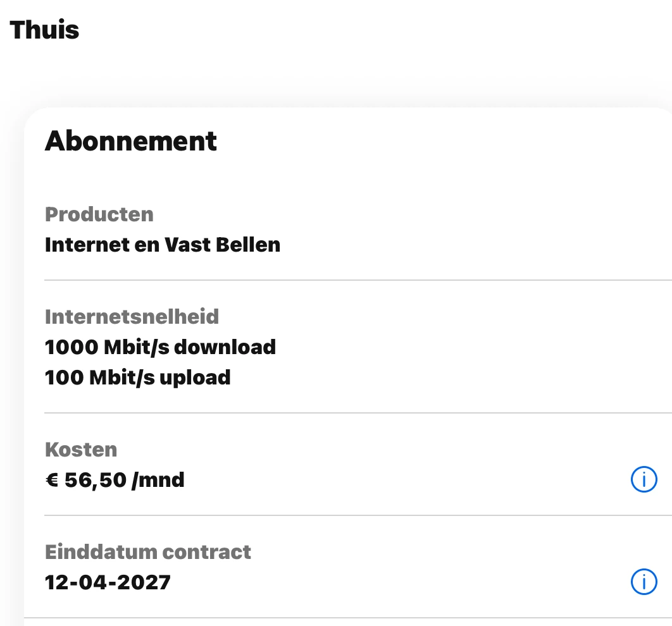Click the euro sign before the cost

[x=51, y=481]
